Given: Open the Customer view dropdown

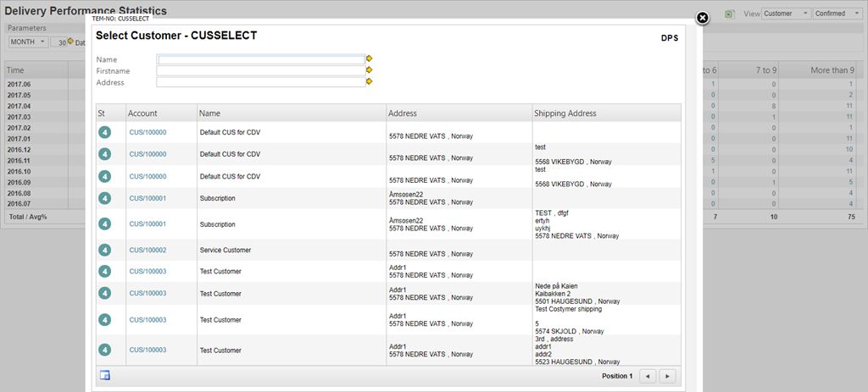Looking at the screenshot, I should click(786, 14).
